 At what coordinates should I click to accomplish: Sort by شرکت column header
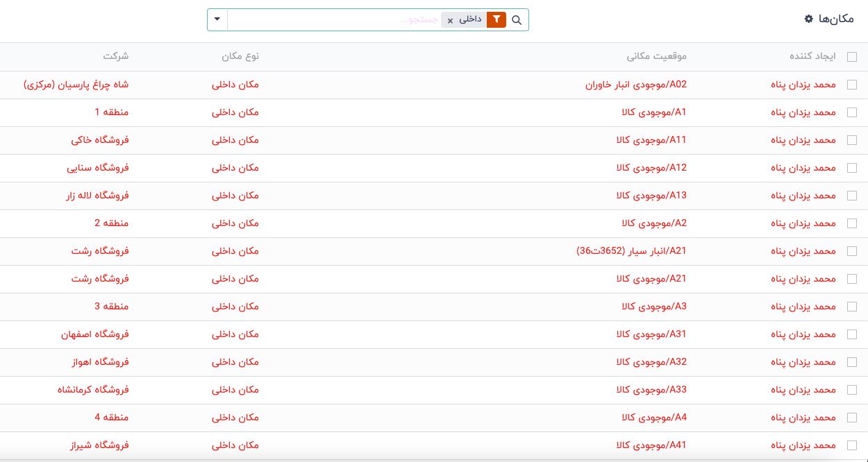[116, 56]
